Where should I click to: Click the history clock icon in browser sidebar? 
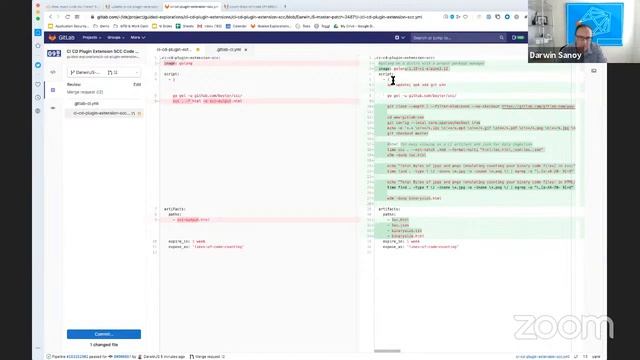38,98
